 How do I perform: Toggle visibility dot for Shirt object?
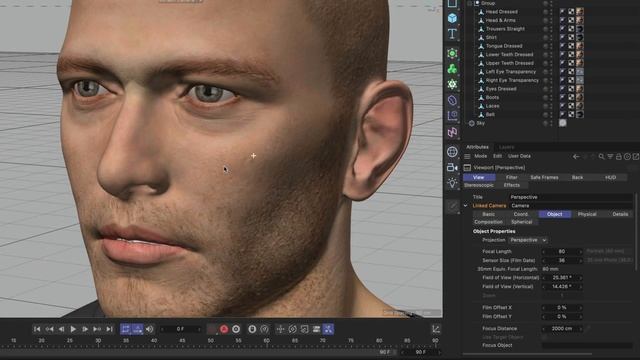click(545, 38)
